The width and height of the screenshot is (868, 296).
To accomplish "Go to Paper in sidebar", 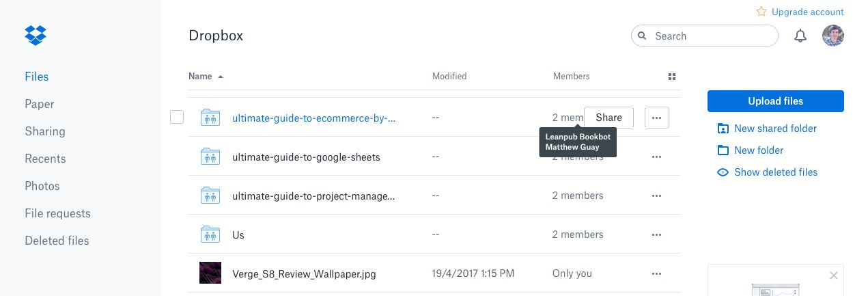I will coord(40,104).
